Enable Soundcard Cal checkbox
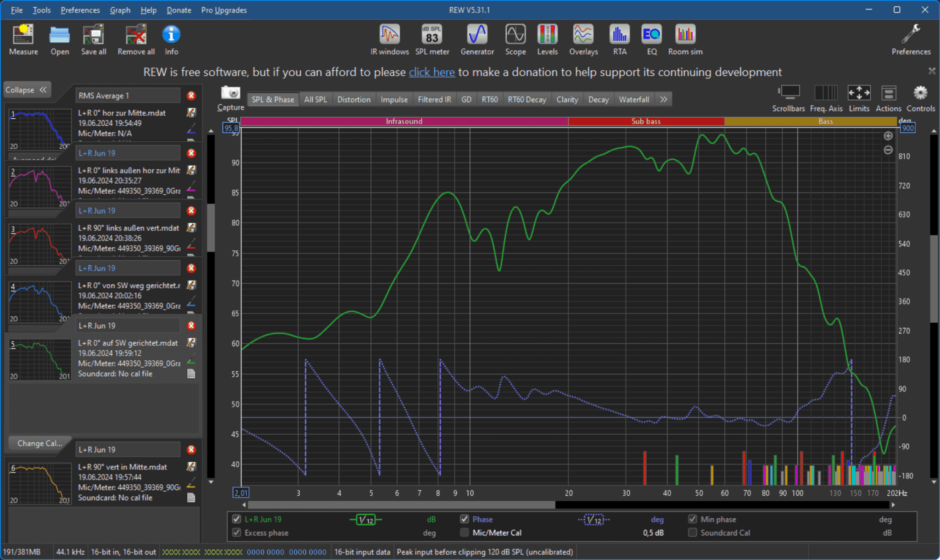This screenshot has height=560, width=940. pyautogui.click(x=693, y=532)
